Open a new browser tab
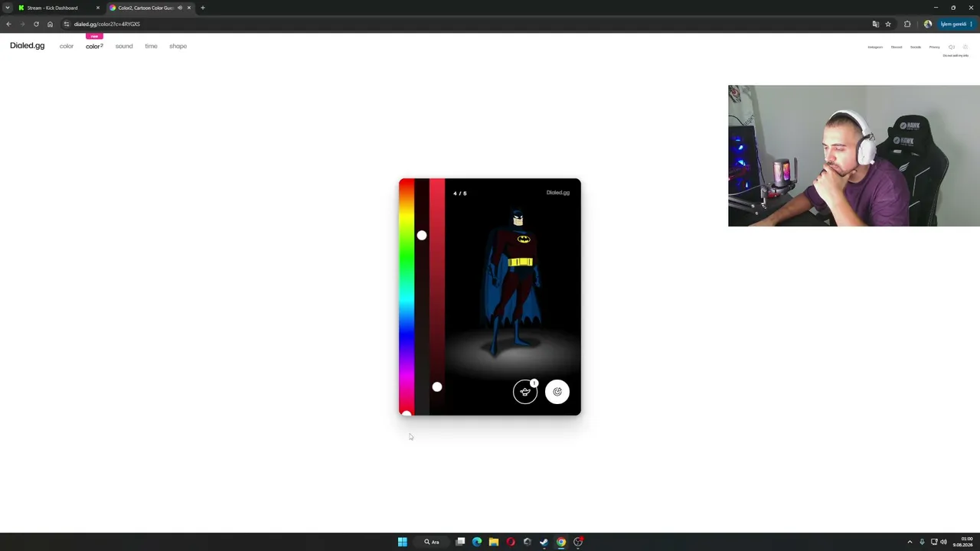The width and height of the screenshot is (980, 551). tap(203, 8)
